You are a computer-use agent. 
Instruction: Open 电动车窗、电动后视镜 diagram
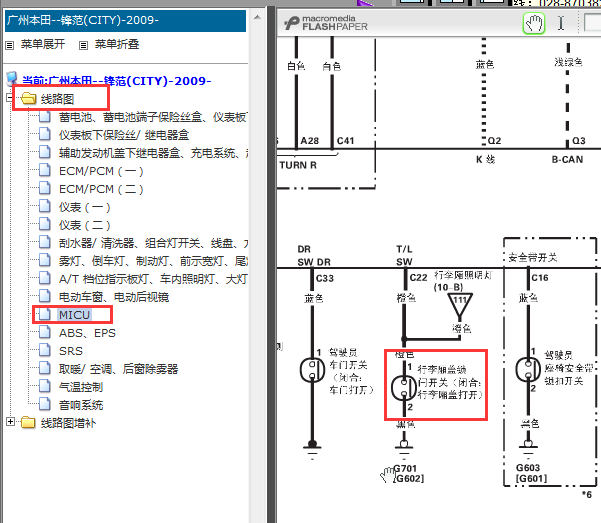pos(114,297)
